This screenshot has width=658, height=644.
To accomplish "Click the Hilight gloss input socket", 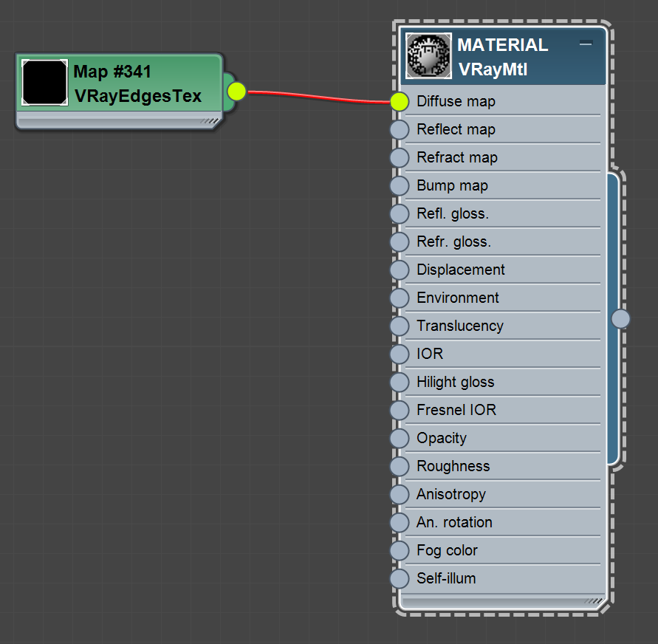I will click(399, 383).
